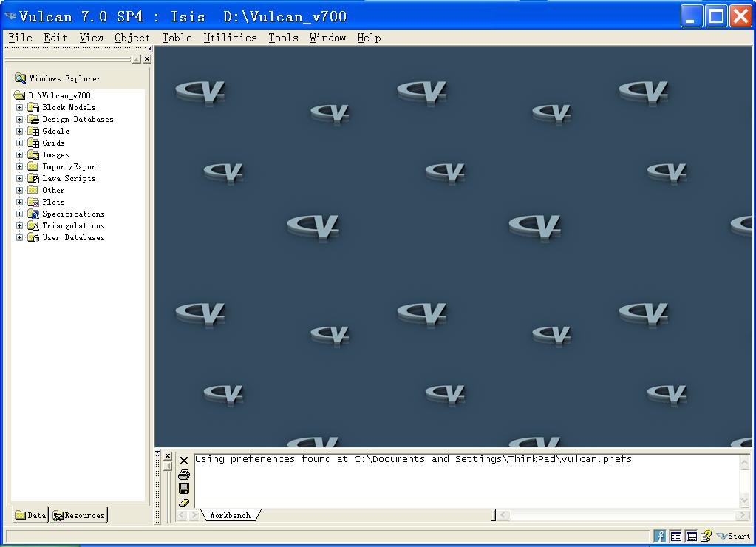Click the report window vertical scrollbar up arrow
The width and height of the screenshot is (756, 547).
pos(744,463)
